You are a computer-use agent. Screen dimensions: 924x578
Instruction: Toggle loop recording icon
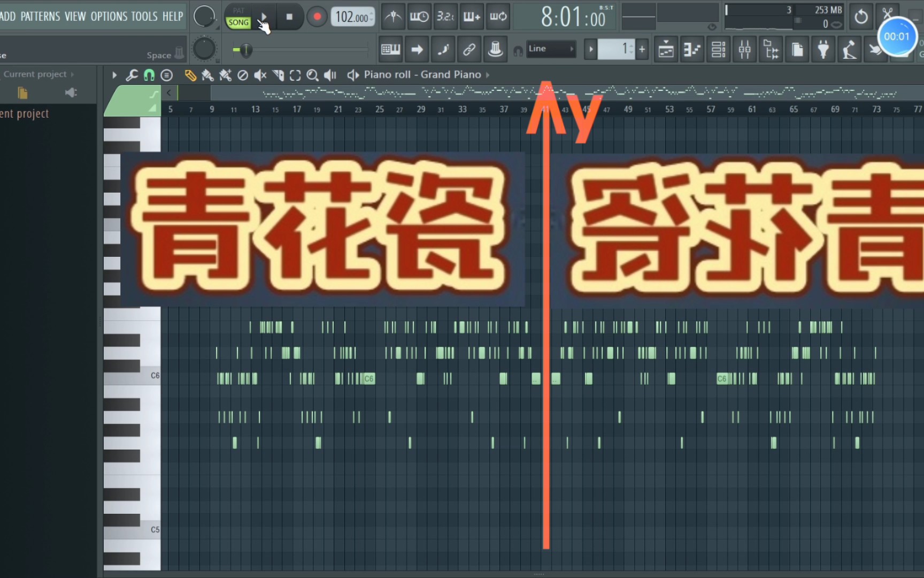click(498, 17)
